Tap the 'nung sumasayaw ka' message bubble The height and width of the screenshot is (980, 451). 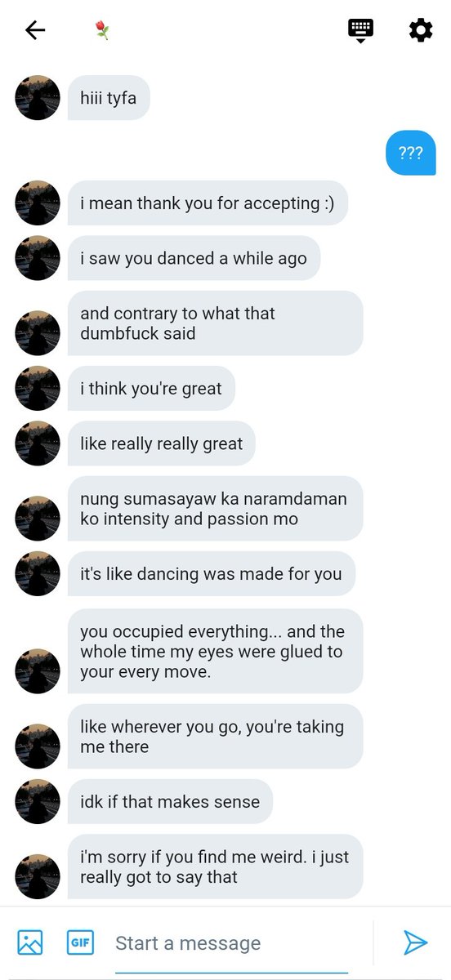(215, 508)
